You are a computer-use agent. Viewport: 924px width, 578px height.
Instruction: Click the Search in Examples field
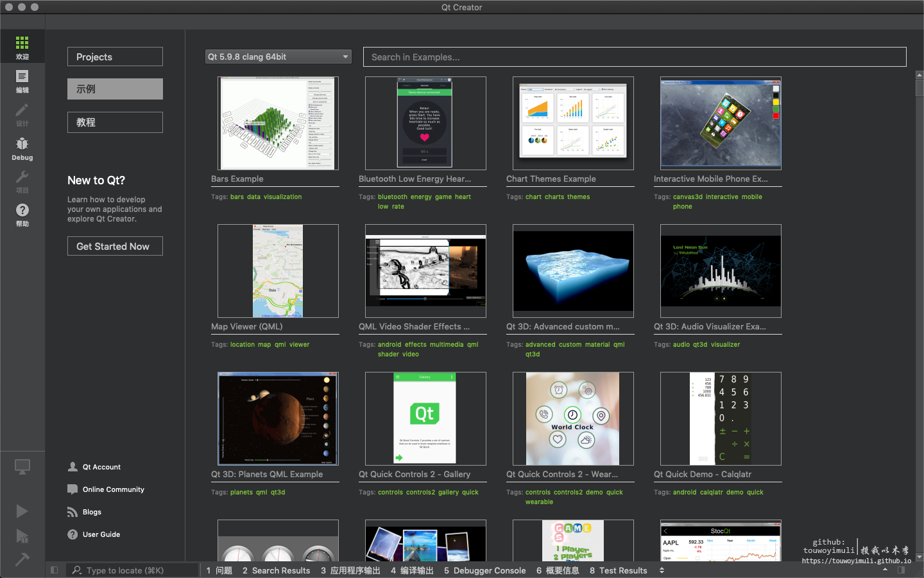[635, 57]
